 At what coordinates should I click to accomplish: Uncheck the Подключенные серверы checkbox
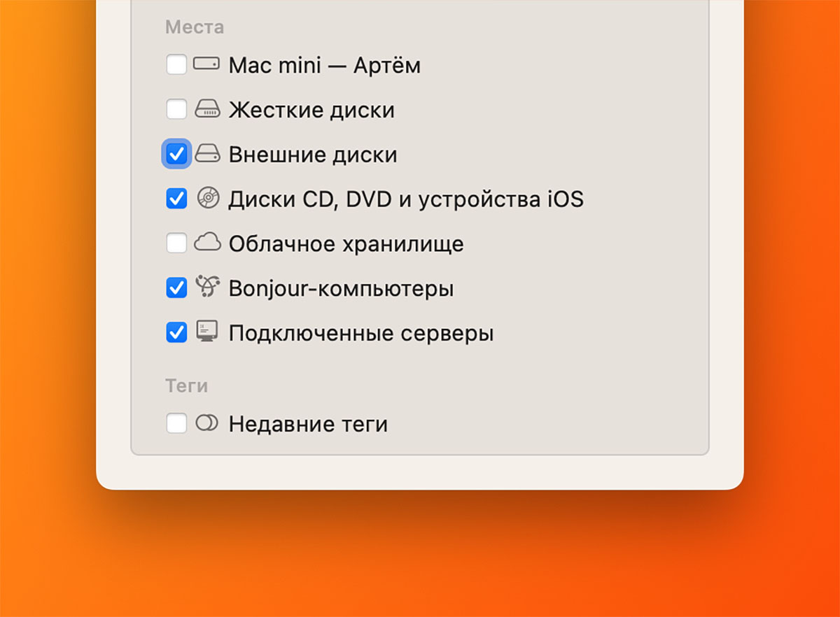pos(176,332)
